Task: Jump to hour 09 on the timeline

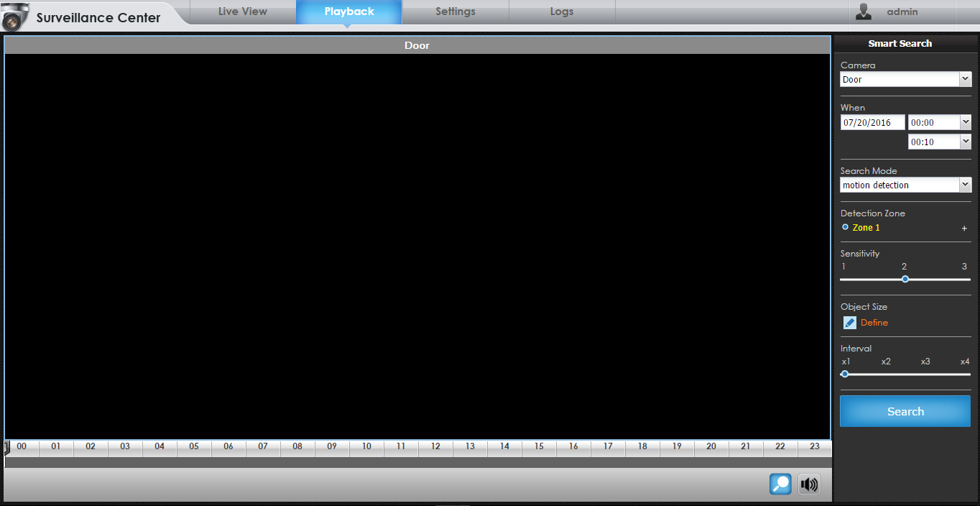Action: 332,446
